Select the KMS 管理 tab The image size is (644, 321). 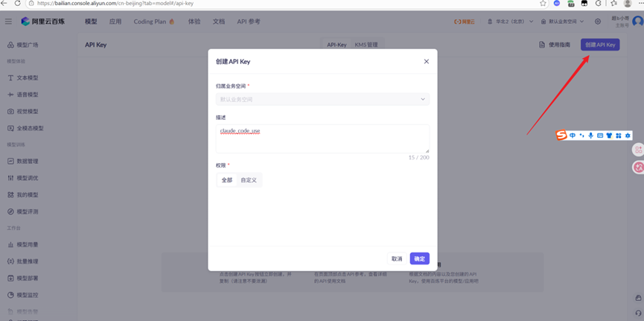tap(366, 45)
